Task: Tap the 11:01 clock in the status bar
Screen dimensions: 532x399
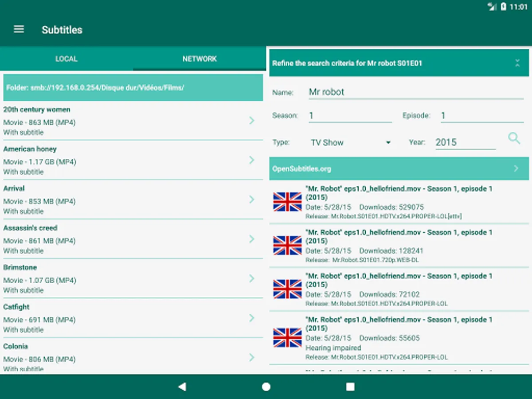Action: tap(519, 7)
